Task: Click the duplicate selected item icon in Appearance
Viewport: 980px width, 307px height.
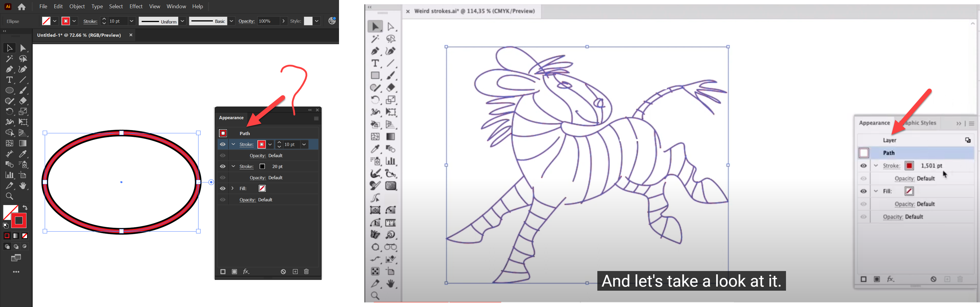Action: tap(295, 271)
